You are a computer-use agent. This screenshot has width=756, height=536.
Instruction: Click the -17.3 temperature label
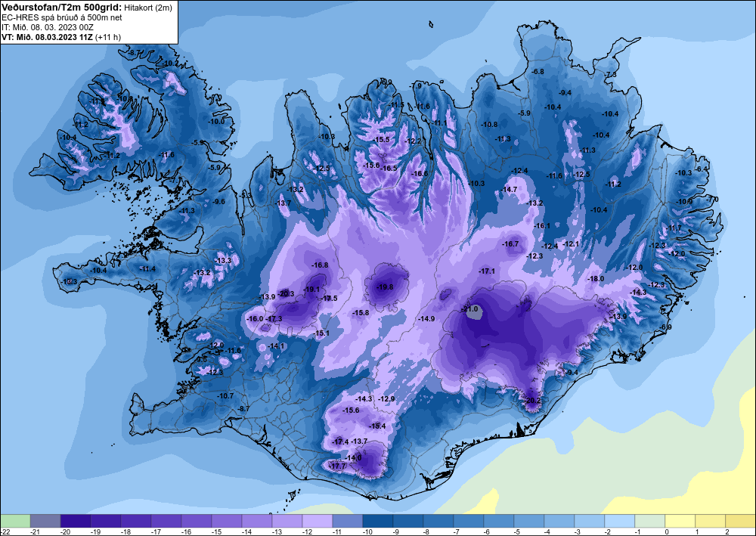(274, 318)
